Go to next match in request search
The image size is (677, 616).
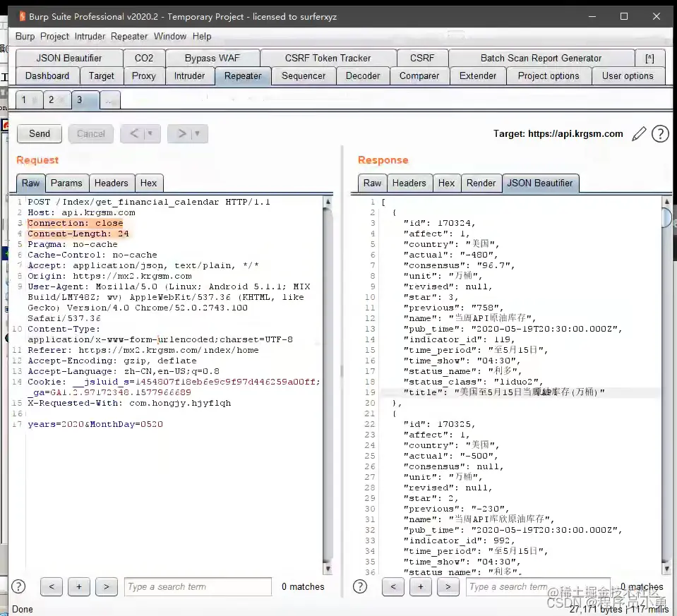[107, 586]
